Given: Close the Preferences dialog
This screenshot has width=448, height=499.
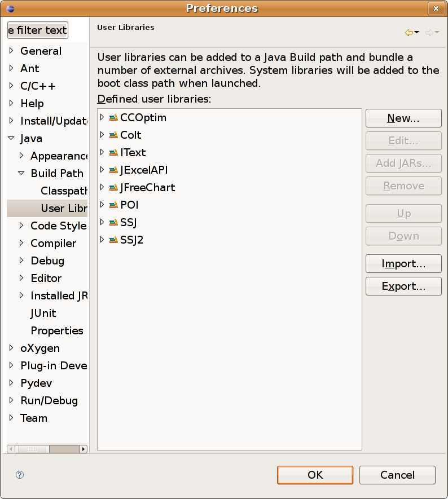Looking at the screenshot, I should pyautogui.click(x=436, y=8).
